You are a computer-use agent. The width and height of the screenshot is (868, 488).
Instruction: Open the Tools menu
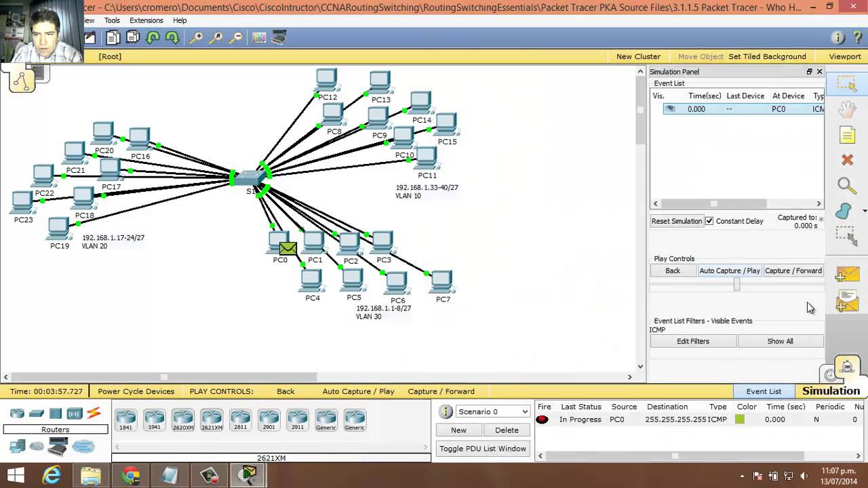pos(112,20)
